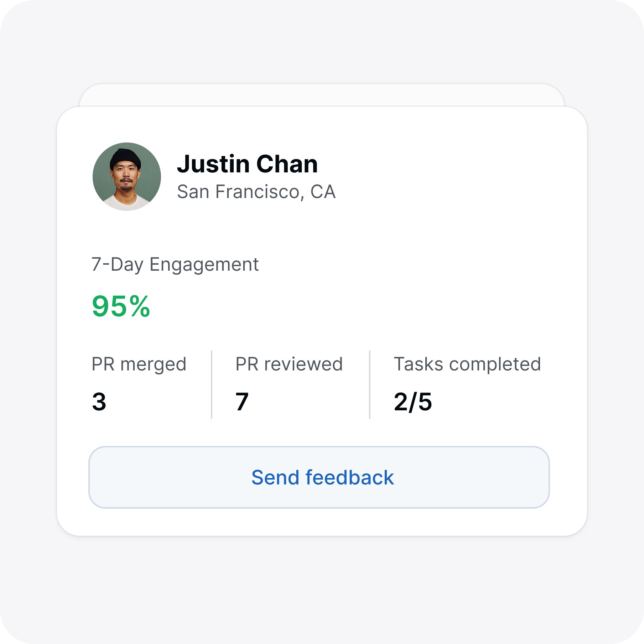Click the stacked card behind the profile card
The height and width of the screenshot is (644, 644).
322,95
